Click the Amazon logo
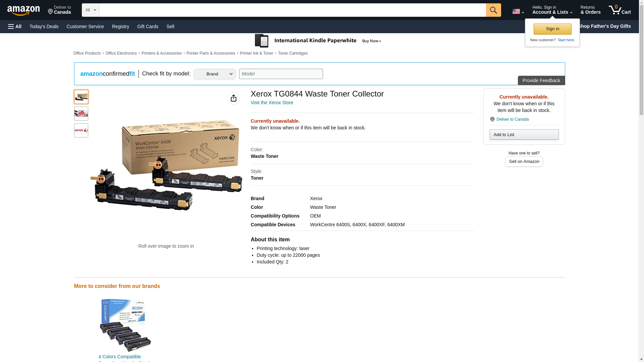The width and height of the screenshot is (644, 362). [23, 10]
